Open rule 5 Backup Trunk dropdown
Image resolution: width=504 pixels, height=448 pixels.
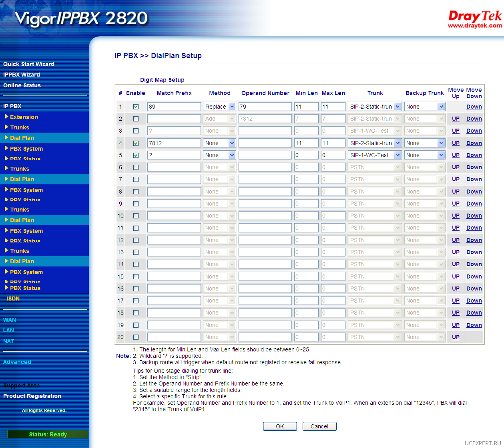click(425, 155)
